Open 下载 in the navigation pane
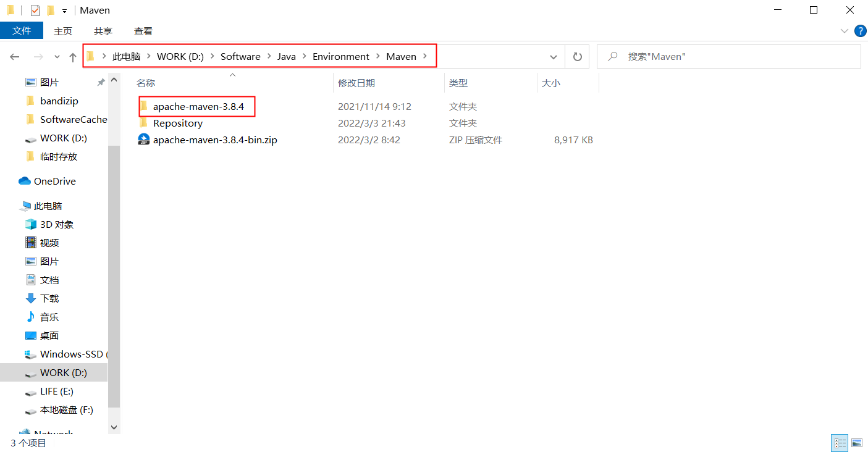The height and width of the screenshot is (452, 868). (49, 298)
